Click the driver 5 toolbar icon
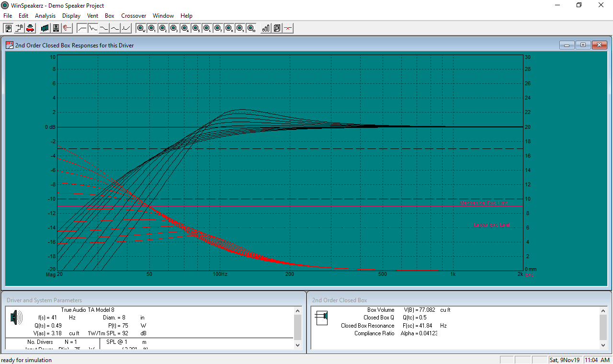 pos(196,28)
